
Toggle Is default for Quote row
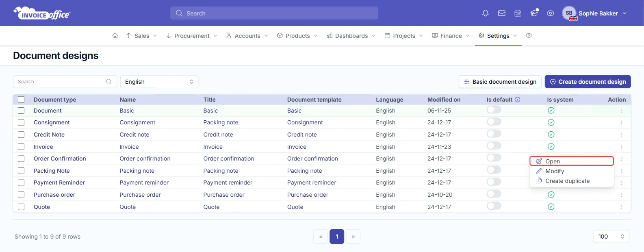point(494,206)
